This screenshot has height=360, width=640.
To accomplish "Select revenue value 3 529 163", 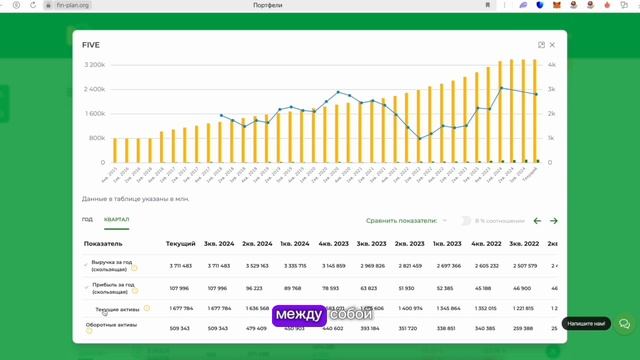I will pyautogui.click(x=257, y=266).
